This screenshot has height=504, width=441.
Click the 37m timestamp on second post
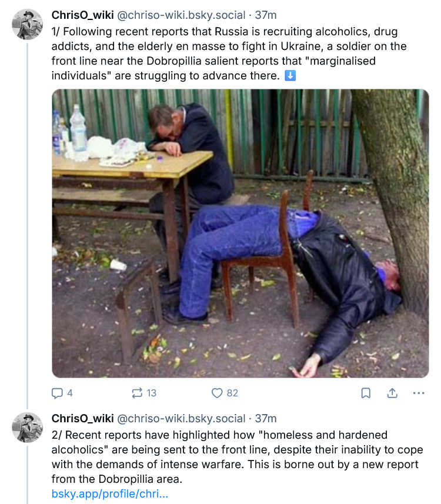tap(266, 419)
